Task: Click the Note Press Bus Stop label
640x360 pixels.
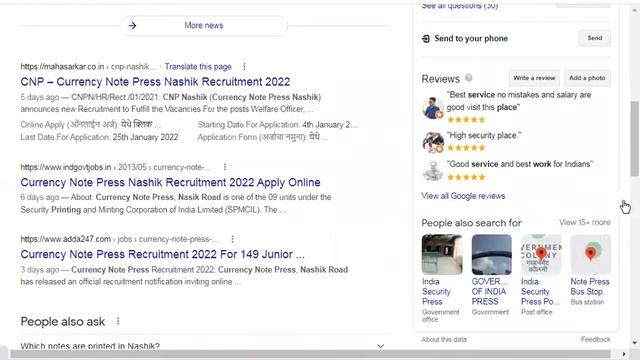Action: point(590,287)
